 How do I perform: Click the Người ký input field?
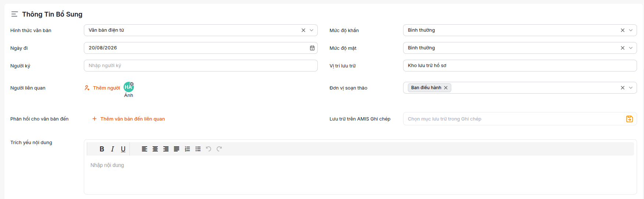[x=201, y=66]
